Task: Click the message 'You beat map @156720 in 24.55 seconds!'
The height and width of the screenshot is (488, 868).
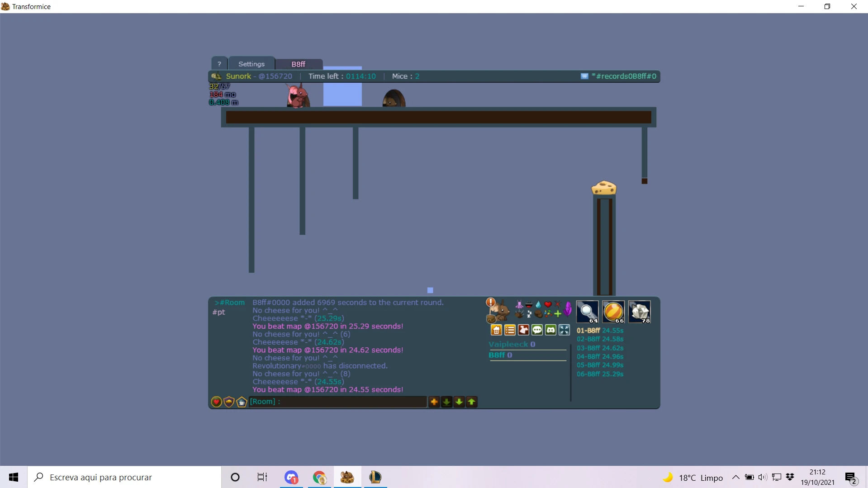Action: tap(328, 390)
